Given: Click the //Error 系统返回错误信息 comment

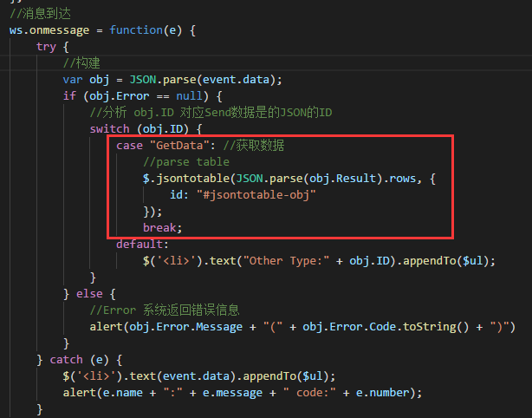Looking at the screenshot, I should (x=165, y=310).
